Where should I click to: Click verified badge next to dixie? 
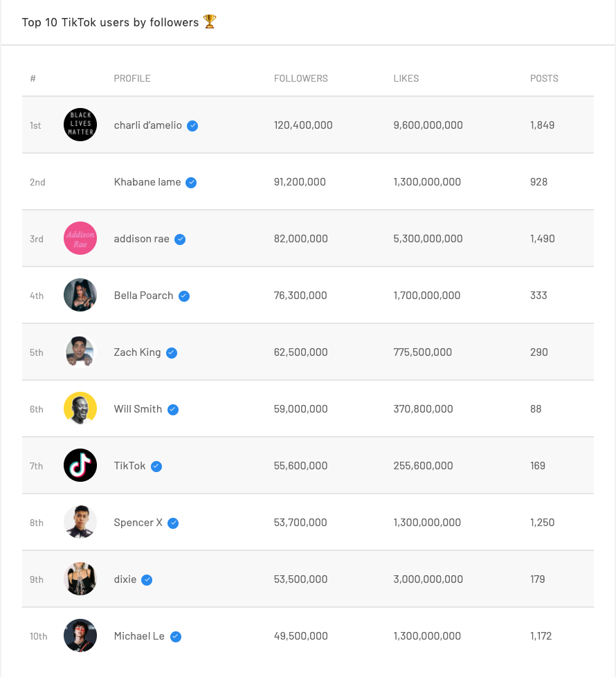click(x=147, y=580)
